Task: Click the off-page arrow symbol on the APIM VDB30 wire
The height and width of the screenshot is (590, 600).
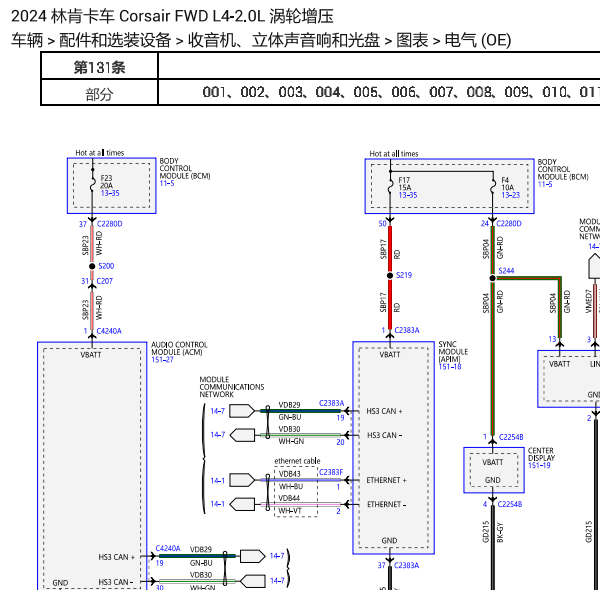Action: [x=242, y=435]
